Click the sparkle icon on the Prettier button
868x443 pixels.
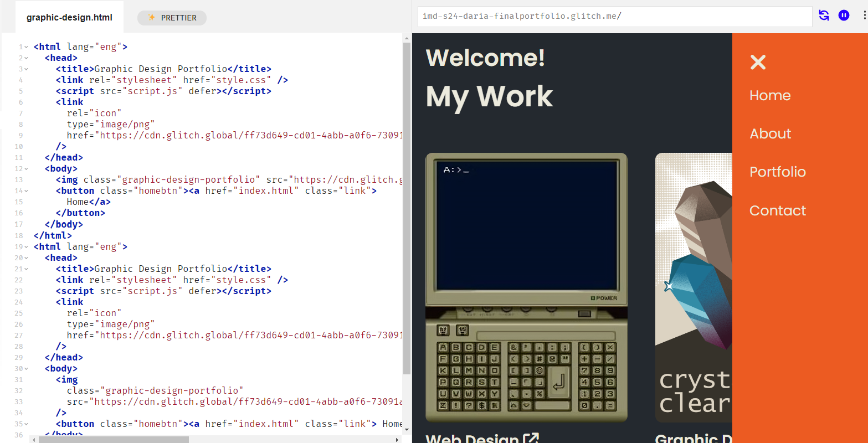152,18
